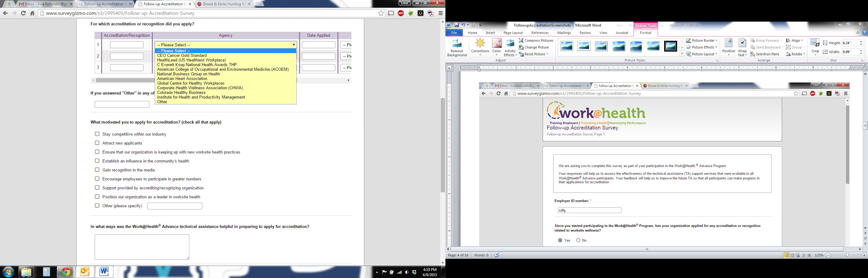Open the Mailings tab in Word ribbon
The image size is (868, 278).
(564, 33)
